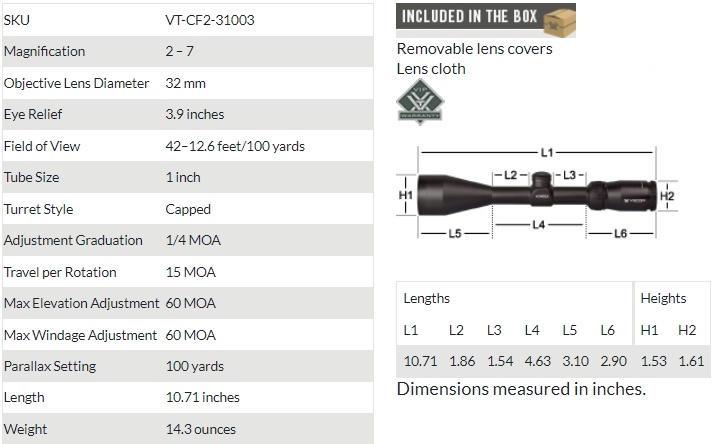
Task: Click the 10.71 value under L1
Action: coord(420,361)
